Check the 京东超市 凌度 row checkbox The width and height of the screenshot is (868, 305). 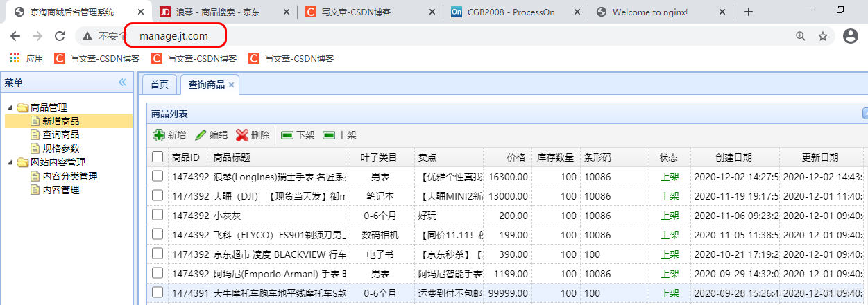pos(158,254)
